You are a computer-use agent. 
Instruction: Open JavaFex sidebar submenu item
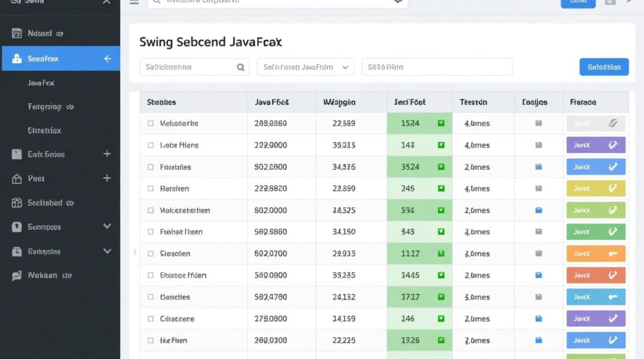41,83
